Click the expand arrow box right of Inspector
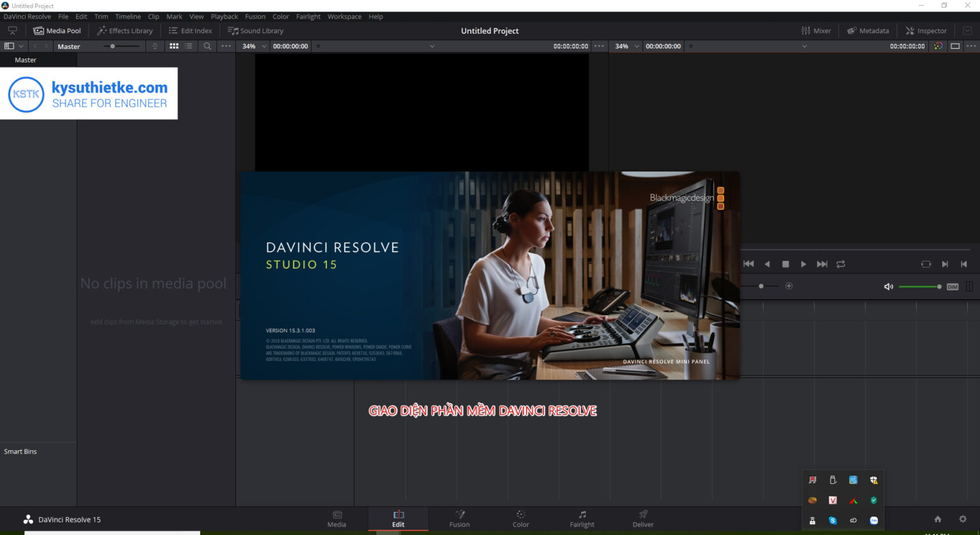 point(967,31)
